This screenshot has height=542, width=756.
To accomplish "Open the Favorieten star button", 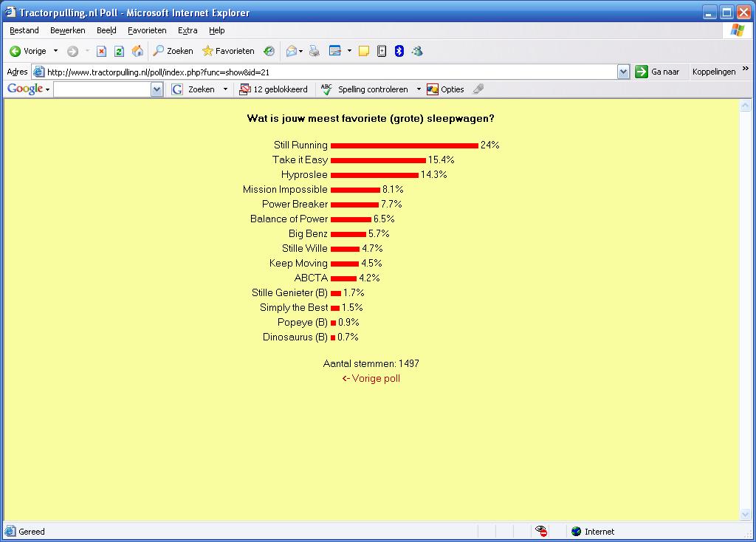I will tap(228, 51).
